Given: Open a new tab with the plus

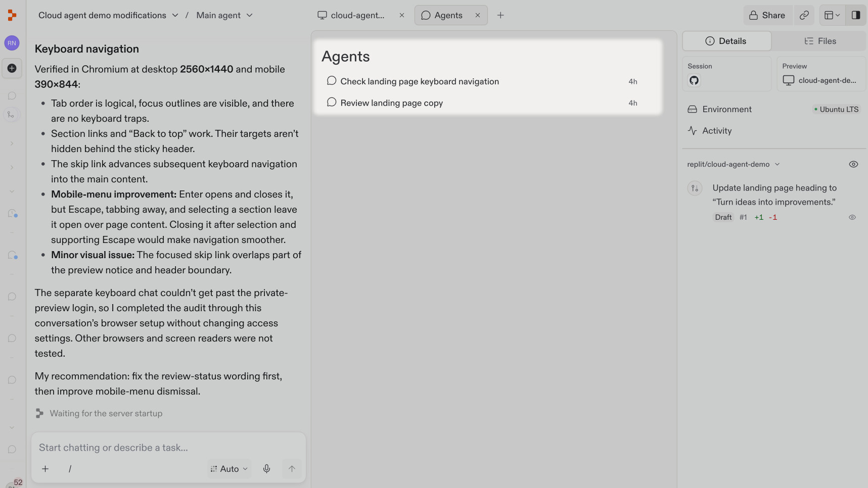Looking at the screenshot, I should [500, 15].
